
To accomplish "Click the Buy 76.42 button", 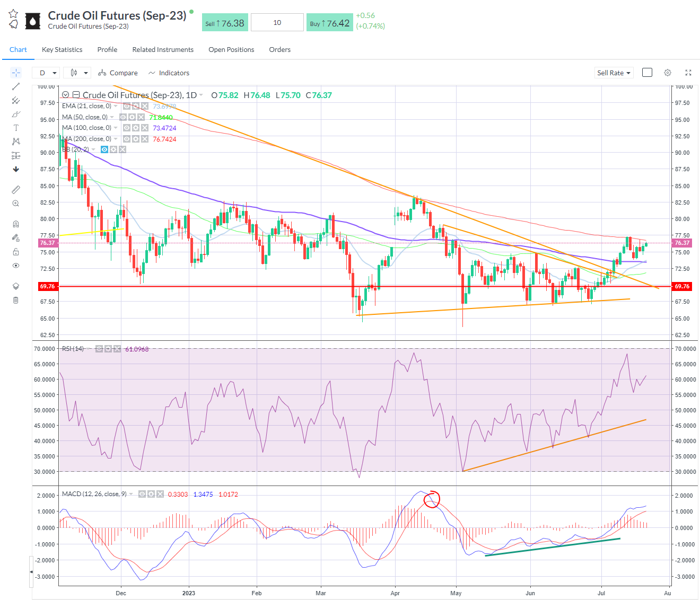I will [x=330, y=23].
